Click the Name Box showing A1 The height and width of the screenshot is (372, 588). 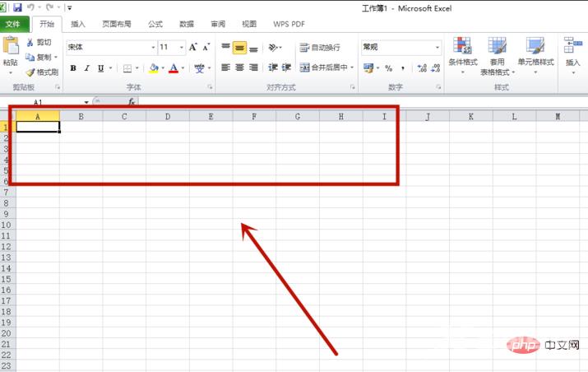coord(41,102)
